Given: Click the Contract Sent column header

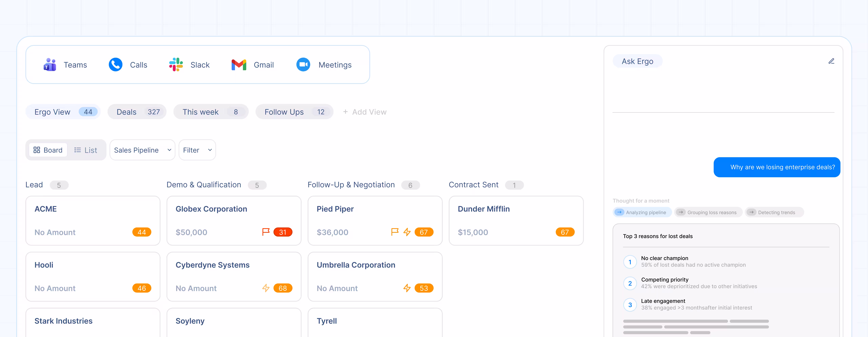Looking at the screenshot, I should (x=474, y=185).
